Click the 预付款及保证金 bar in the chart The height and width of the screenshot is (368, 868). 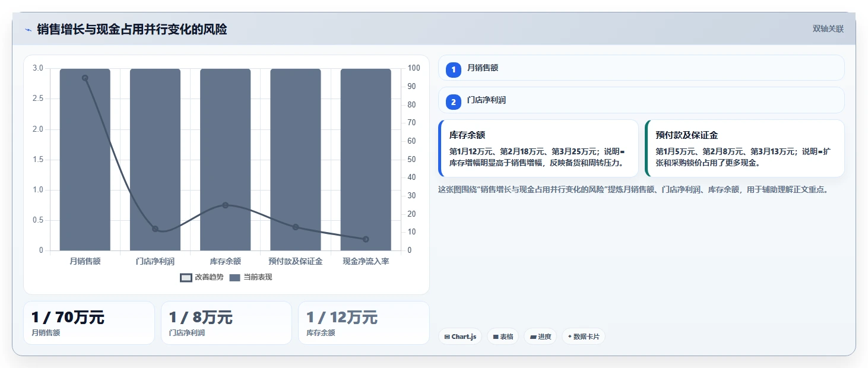point(296,160)
